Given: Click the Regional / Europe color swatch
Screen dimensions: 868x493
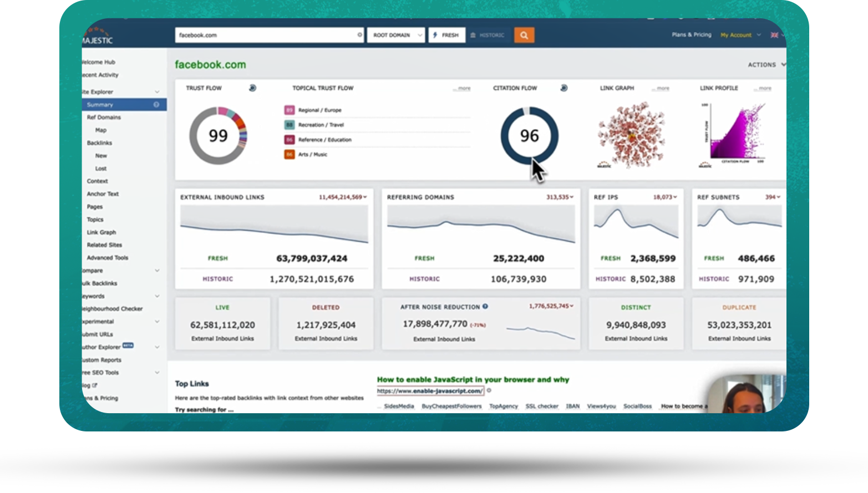Looking at the screenshot, I should point(289,110).
